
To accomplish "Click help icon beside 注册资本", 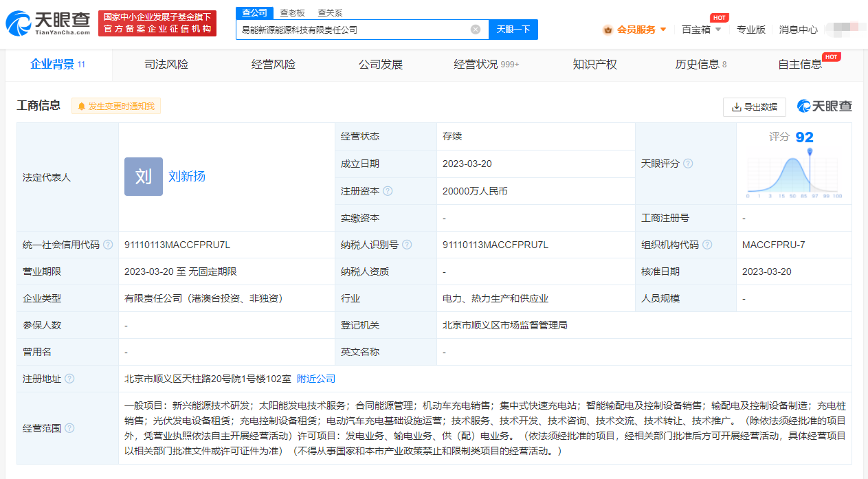I will click(390, 191).
